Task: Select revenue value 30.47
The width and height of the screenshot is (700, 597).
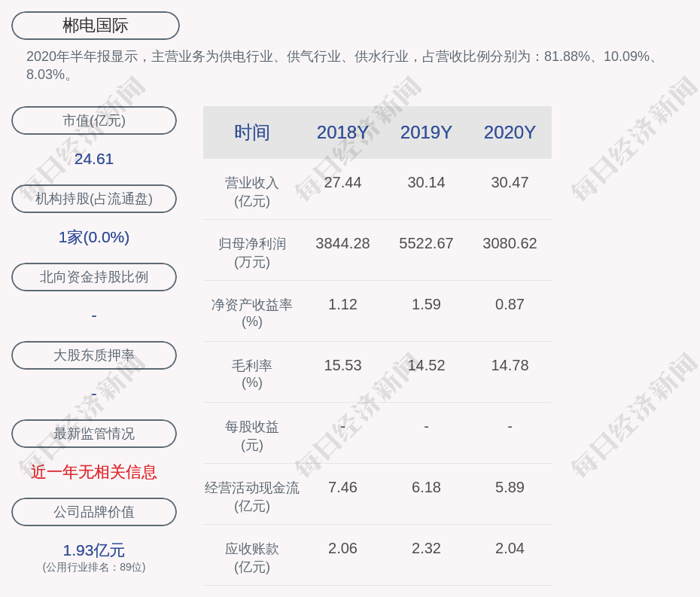Action: pos(510,183)
